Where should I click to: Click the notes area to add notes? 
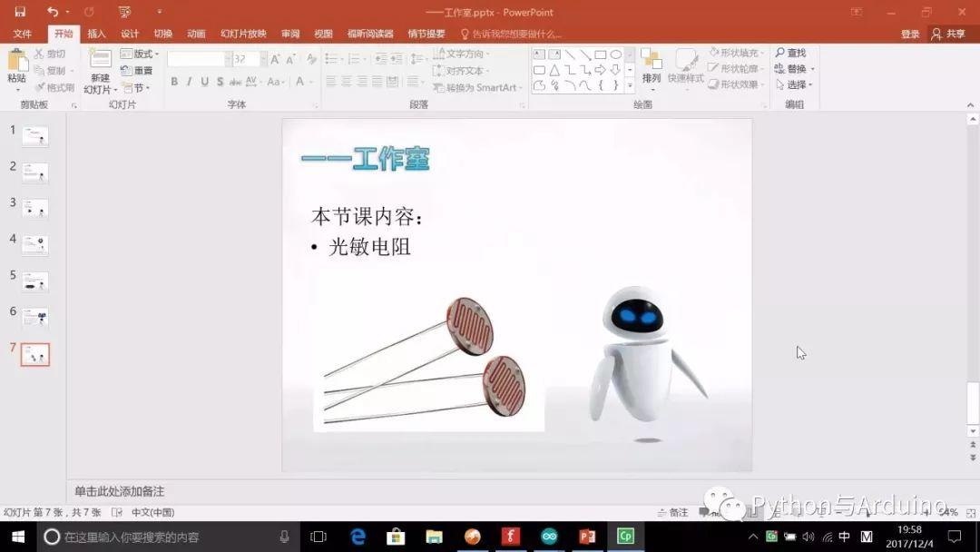[120, 491]
